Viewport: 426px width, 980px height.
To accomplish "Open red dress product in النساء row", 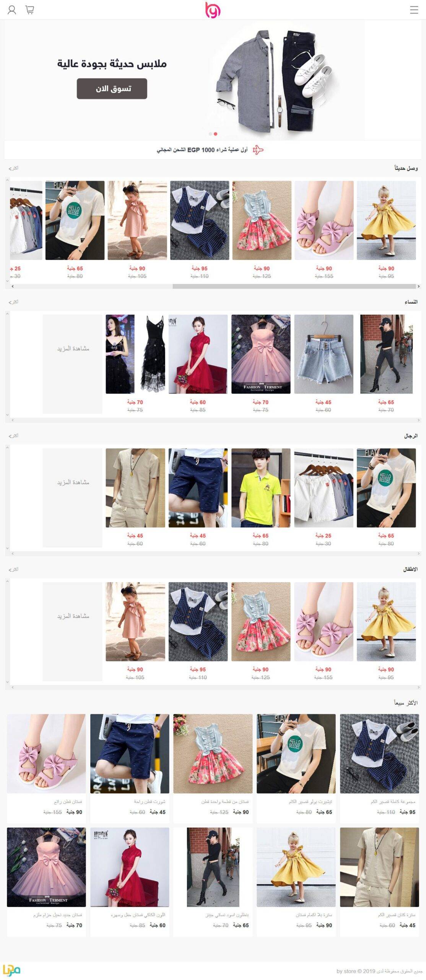I will click(198, 354).
